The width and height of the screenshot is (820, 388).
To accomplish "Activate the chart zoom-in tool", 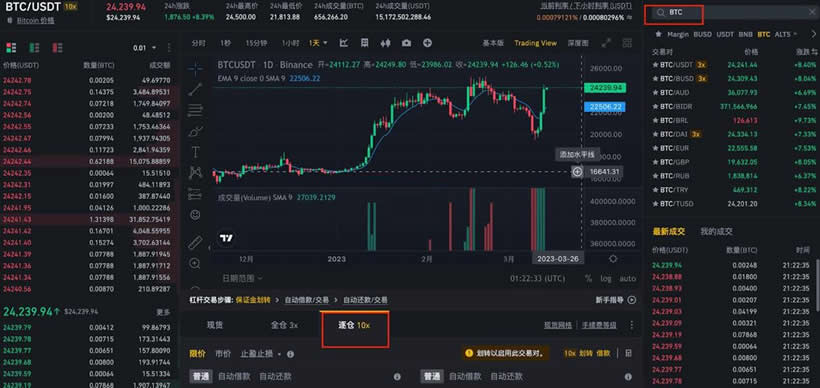I will click(196, 263).
